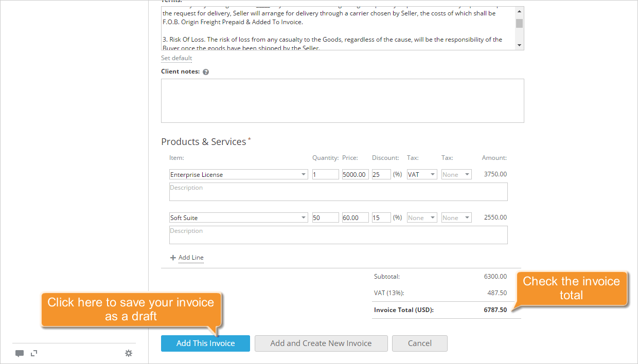Click the Cancel button

[x=419, y=343]
